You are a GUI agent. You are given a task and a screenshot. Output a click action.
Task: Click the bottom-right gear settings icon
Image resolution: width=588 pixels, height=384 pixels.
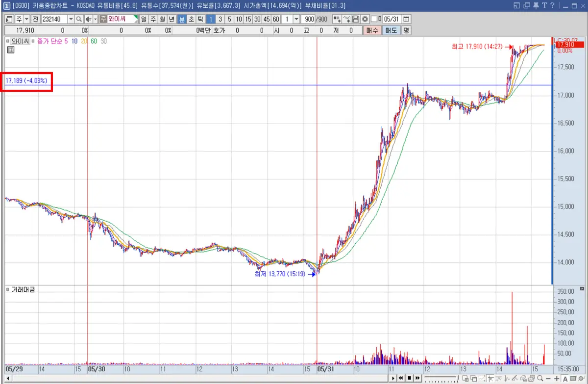pos(581,379)
